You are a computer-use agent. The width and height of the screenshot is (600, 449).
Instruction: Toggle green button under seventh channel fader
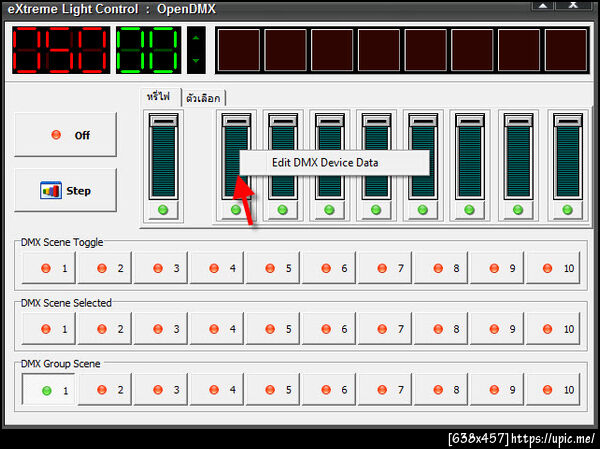pos(518,210)
